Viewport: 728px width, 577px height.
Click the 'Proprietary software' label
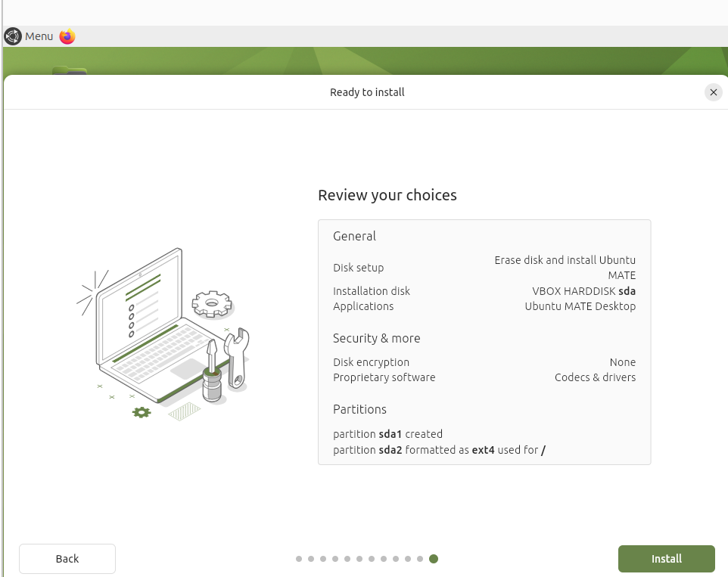[384, 377]
